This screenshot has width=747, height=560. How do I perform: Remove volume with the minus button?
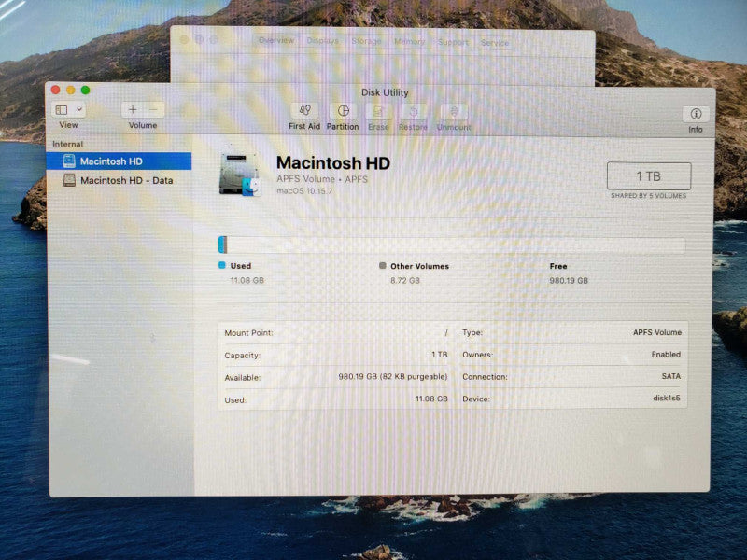pos(153,110)
